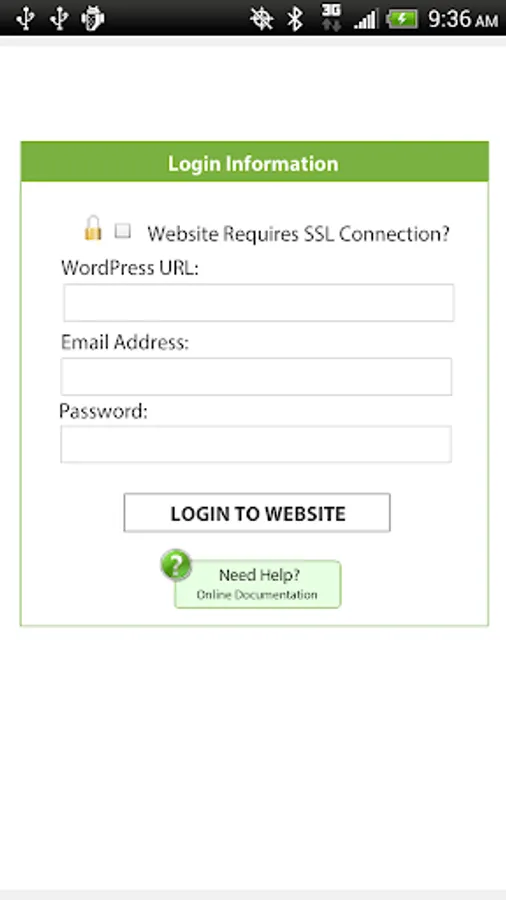Tap the Android debug icon in status bar

click(93, 19)
